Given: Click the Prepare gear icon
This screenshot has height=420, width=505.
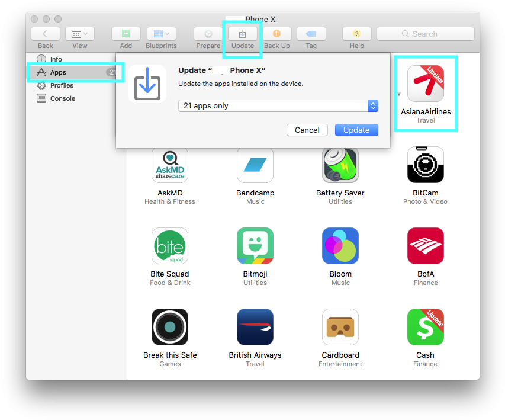Looking at the screenshot, I should 208,34.
